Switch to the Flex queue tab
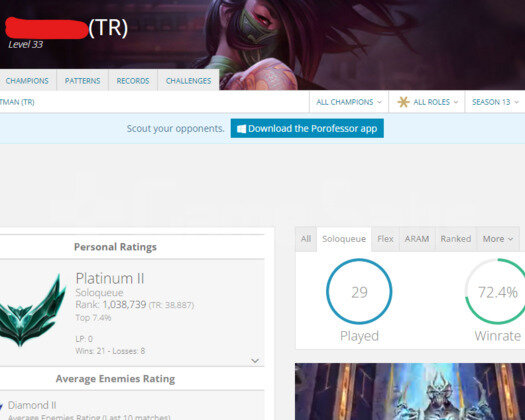 (x=385, y=239)
